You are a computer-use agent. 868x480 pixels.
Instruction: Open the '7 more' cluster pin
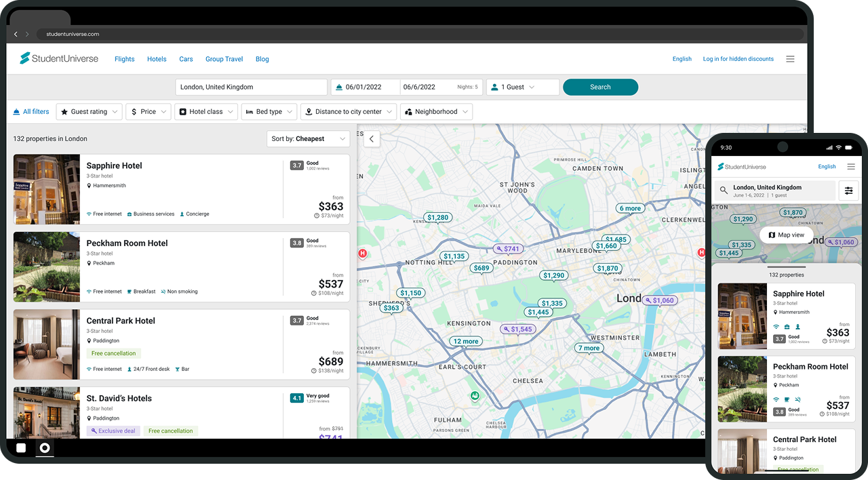pos(589,348)
